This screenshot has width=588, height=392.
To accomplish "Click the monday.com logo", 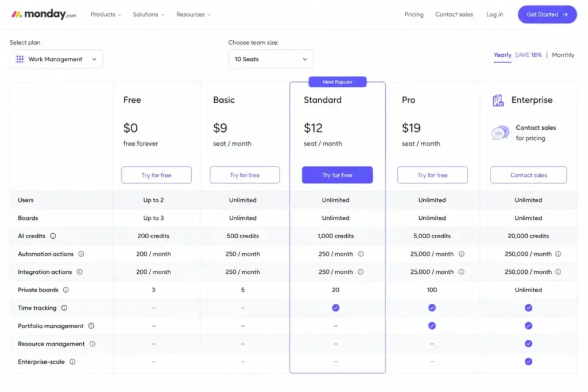I will click(x=44, y=14).
